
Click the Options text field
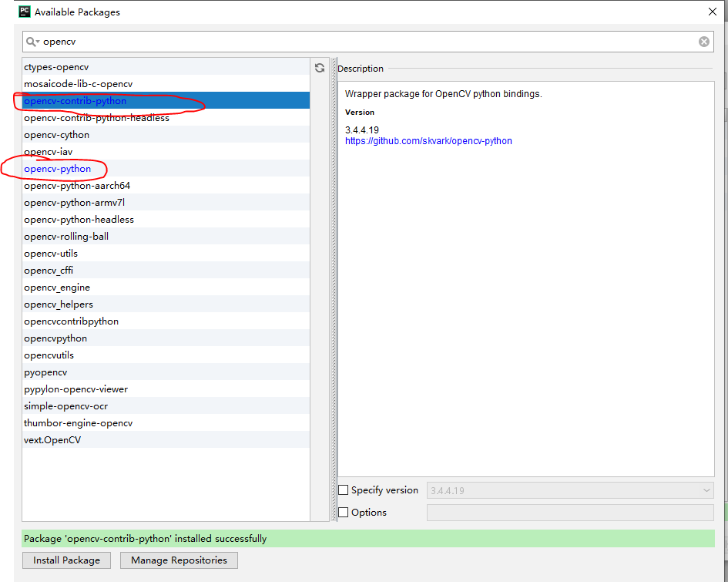(x=570, y=513)
